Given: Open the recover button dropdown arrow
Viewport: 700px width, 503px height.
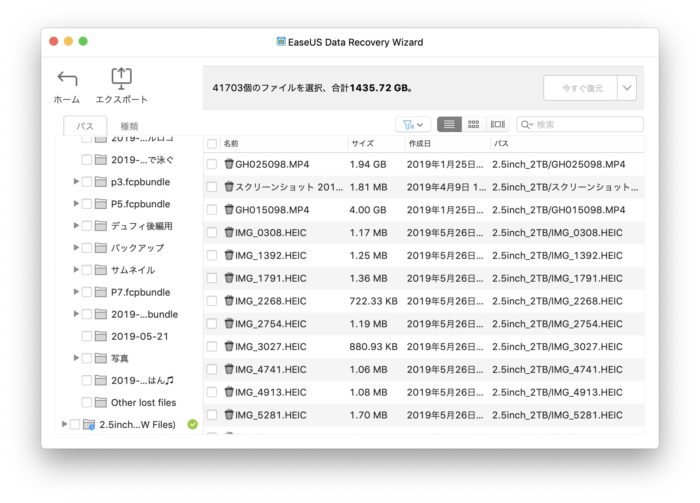Looking at the screenshot, I should [x=627, y=88].
